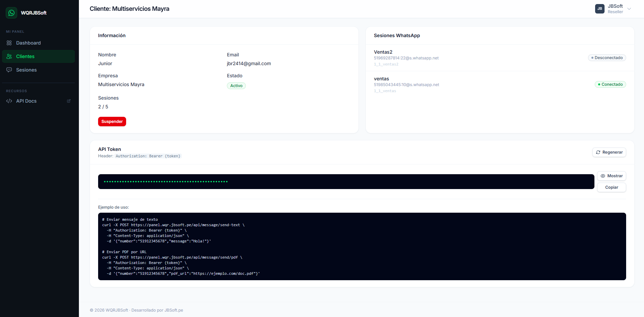This screenshot has height=317, width=644.
Task: Click the Activo status badge
Action: pyautogui.click(x=236, y=86)
